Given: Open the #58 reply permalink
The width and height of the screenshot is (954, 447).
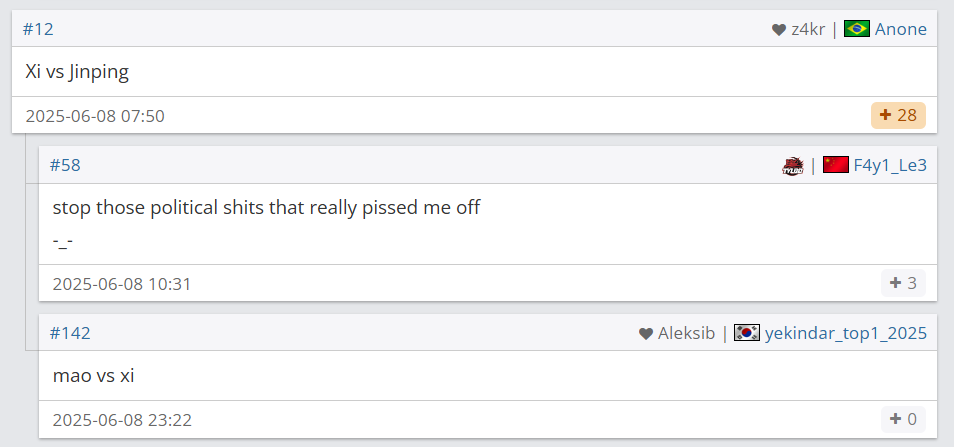Looking at the screenshot, I should pyautogui.click(x=65, y=165).
